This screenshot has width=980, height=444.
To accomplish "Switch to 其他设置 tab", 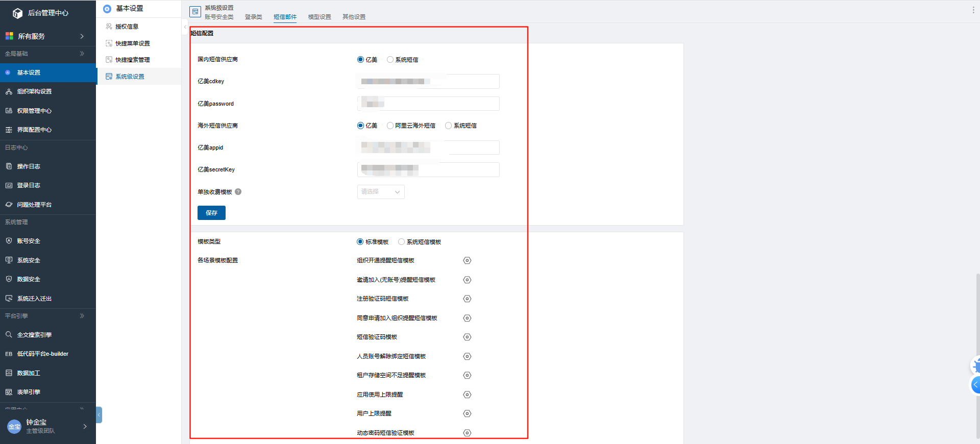I will tap(354, 17).
